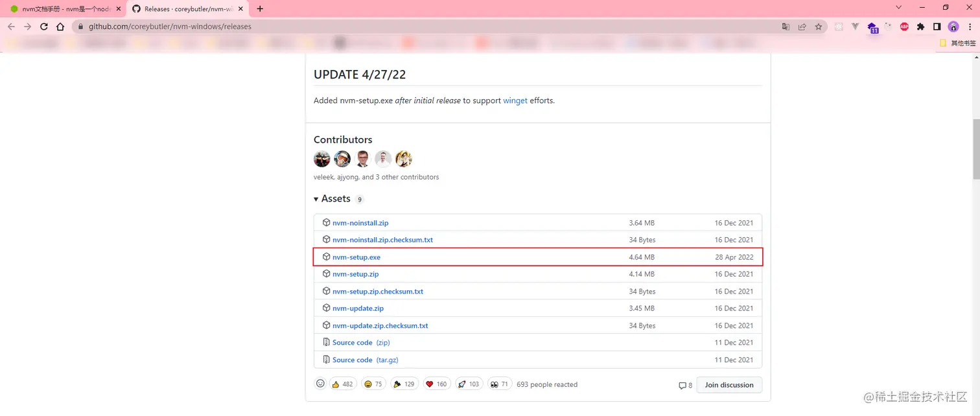Open the extensions puzzle-piece menu
980x416 pixels.
pos(920,27)
